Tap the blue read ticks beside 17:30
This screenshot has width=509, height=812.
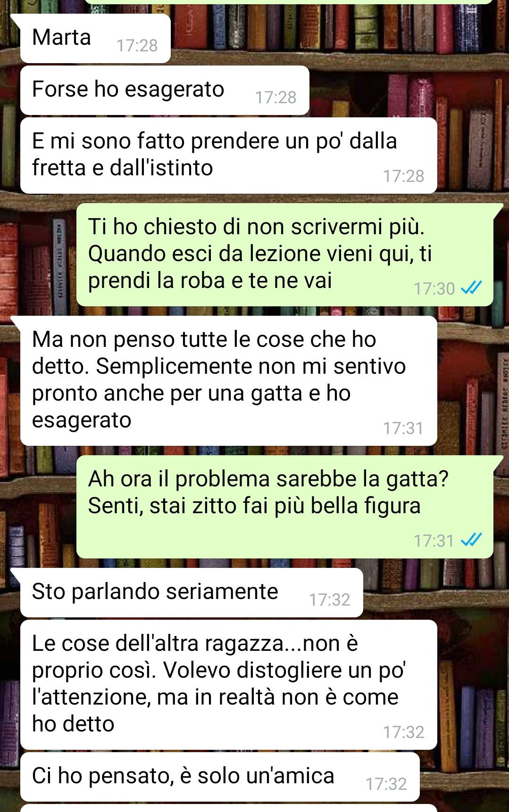[471, 287]
